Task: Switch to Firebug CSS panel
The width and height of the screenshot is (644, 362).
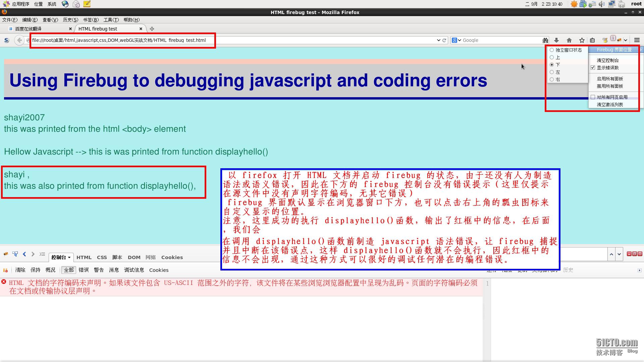Action: (102, 257)
